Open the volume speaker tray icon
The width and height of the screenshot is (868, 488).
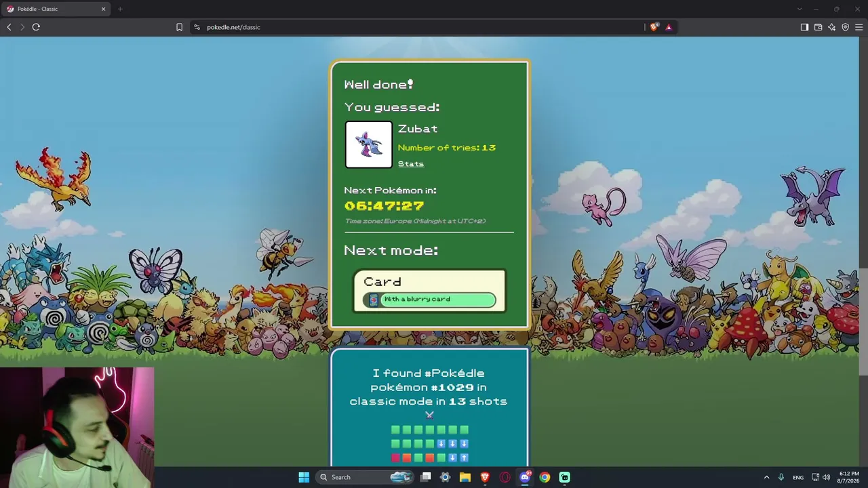click(x=826, y=477)
